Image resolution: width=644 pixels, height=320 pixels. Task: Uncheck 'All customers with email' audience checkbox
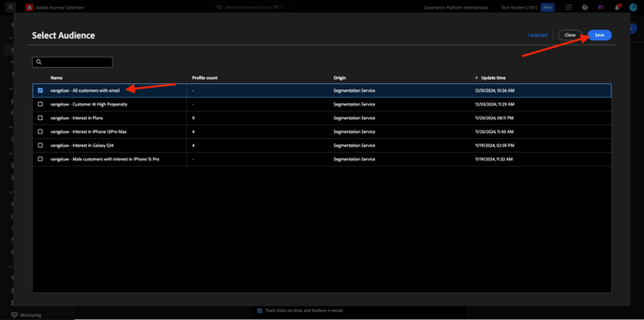click(x=40, y=91)
